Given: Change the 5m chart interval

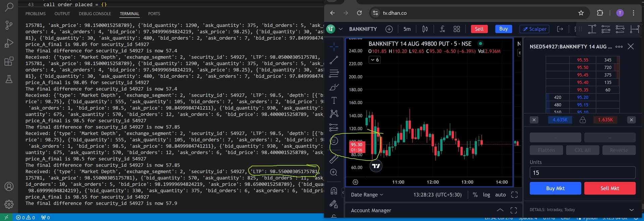Looking at the screenshot, I should click(407, 29).
